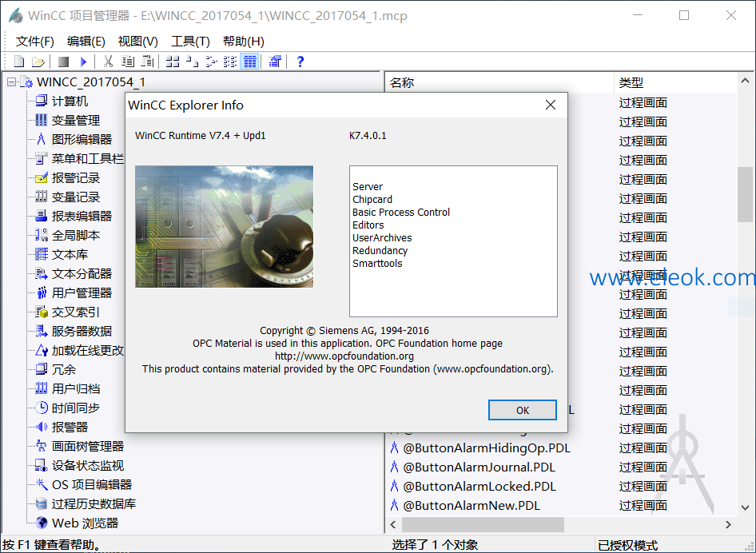
Task: Click the Basic Process Control list entry
Action: (x=401, y=212)
